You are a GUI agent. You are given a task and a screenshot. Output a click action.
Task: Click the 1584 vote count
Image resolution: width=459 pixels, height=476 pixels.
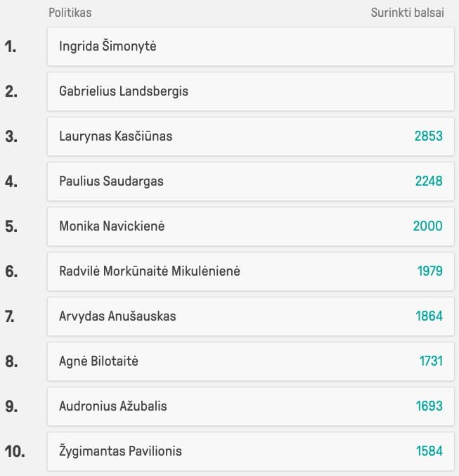pyautogui.click(x=429, y=451)
